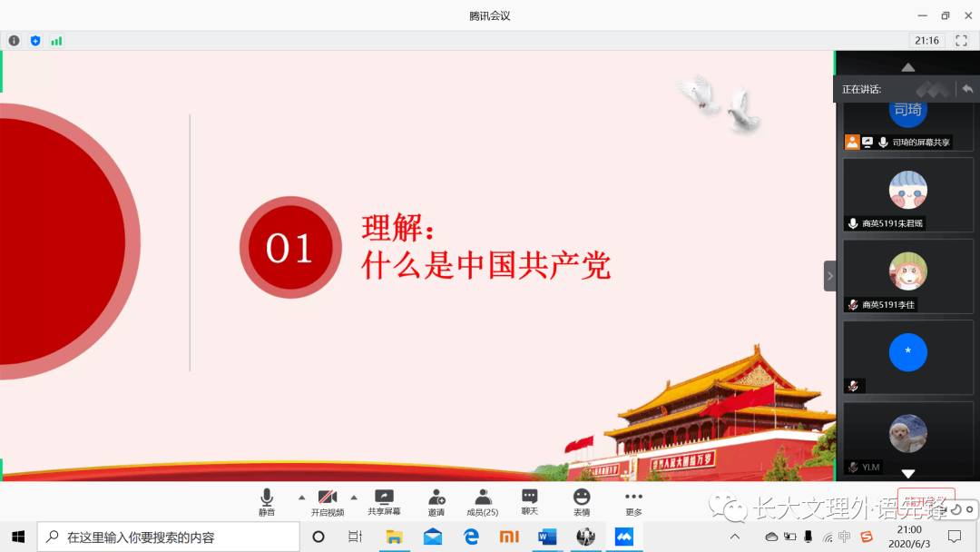
Task: Toggle the 中 input language indicator
Action: (x=845, y=537)
